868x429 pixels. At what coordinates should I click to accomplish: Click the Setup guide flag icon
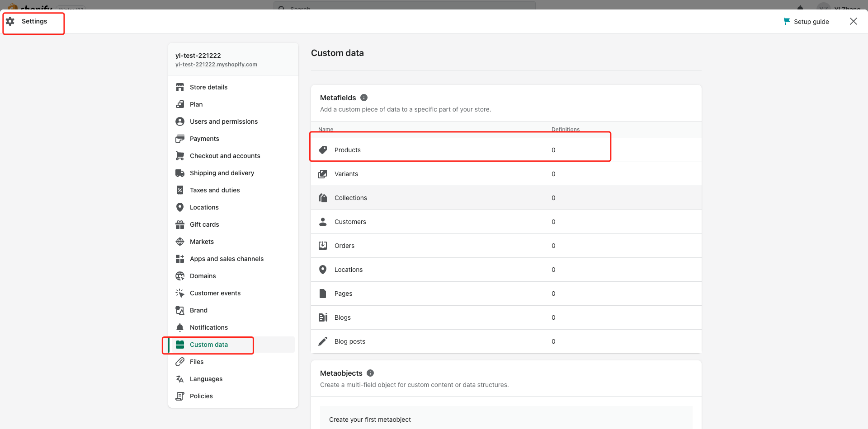click(x=787, y=21)
